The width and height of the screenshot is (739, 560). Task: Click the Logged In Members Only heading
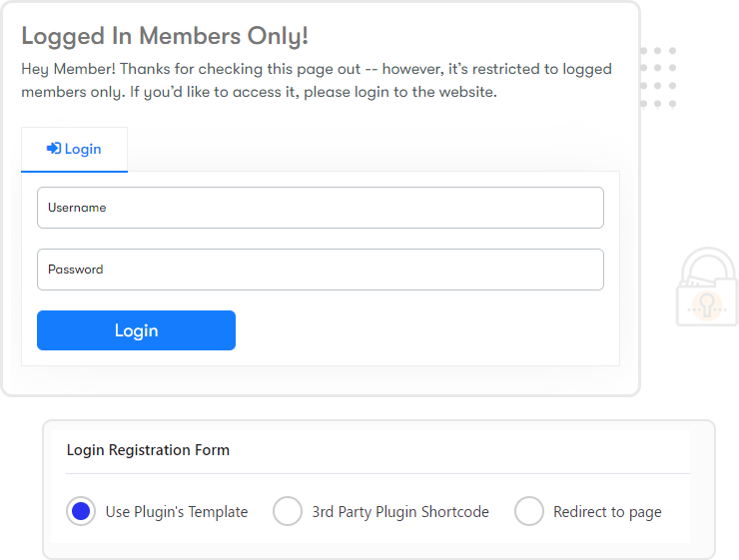pos(165,36)
